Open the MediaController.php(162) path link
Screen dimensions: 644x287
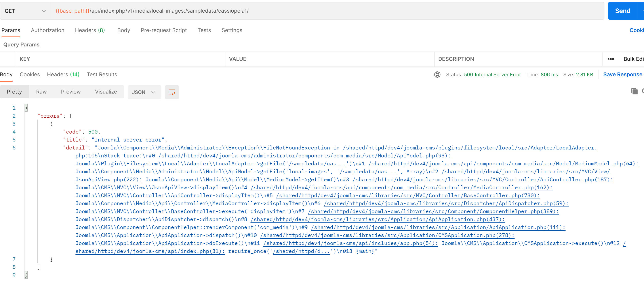(402, 188)
